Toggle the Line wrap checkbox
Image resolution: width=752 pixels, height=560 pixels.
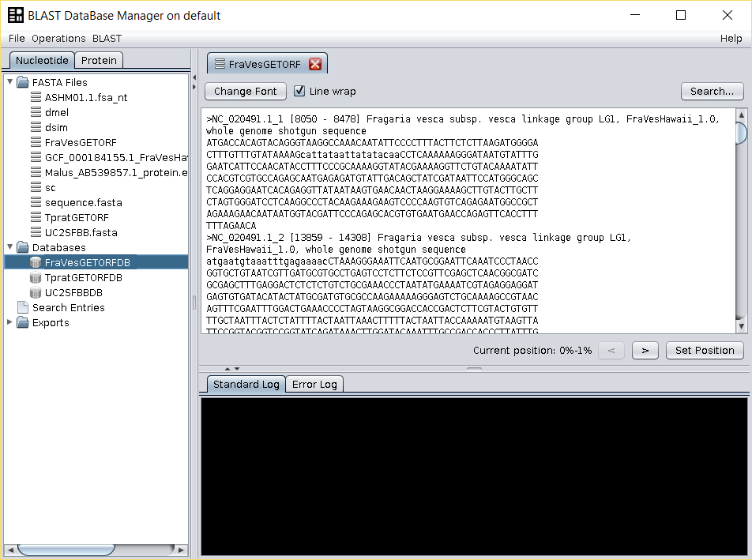(x=299, y=92)
